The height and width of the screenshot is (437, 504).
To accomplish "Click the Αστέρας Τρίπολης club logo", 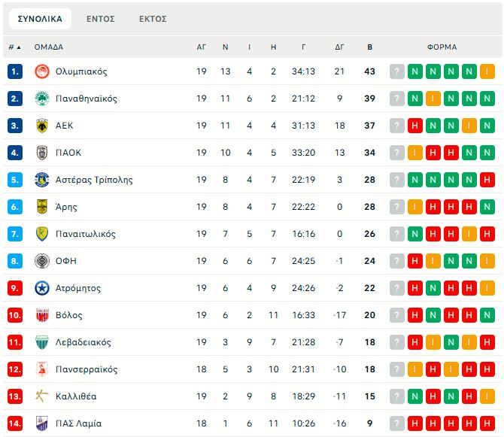I will 42,180.
